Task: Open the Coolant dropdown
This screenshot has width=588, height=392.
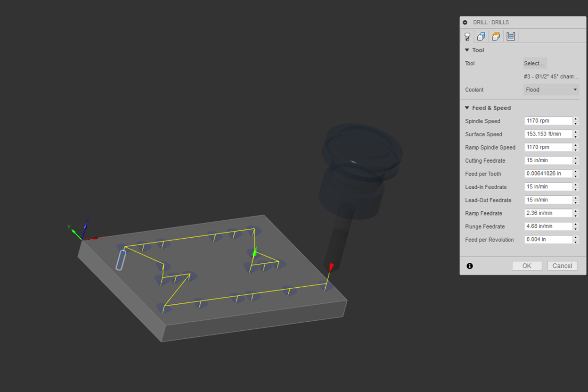Action: pos(551,90)
